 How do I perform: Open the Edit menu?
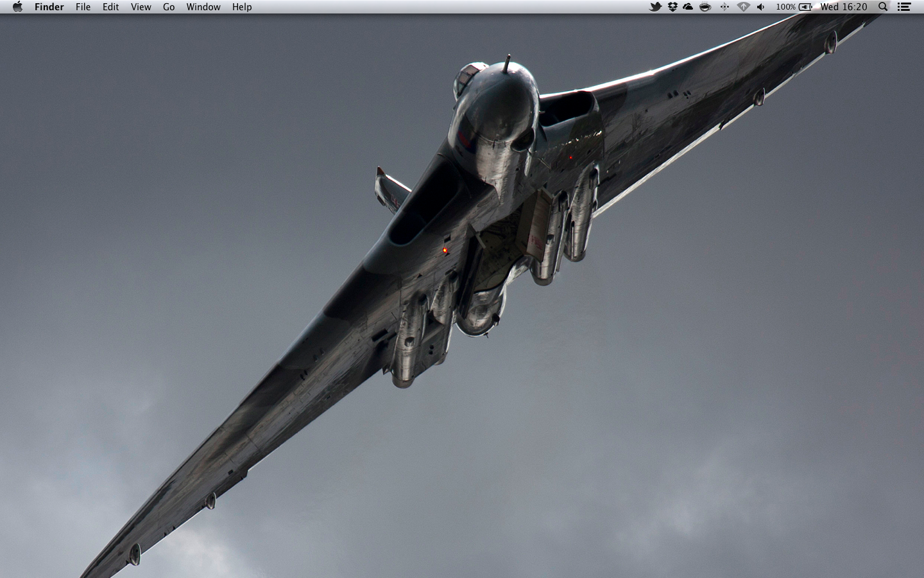(x=111, y=7)
